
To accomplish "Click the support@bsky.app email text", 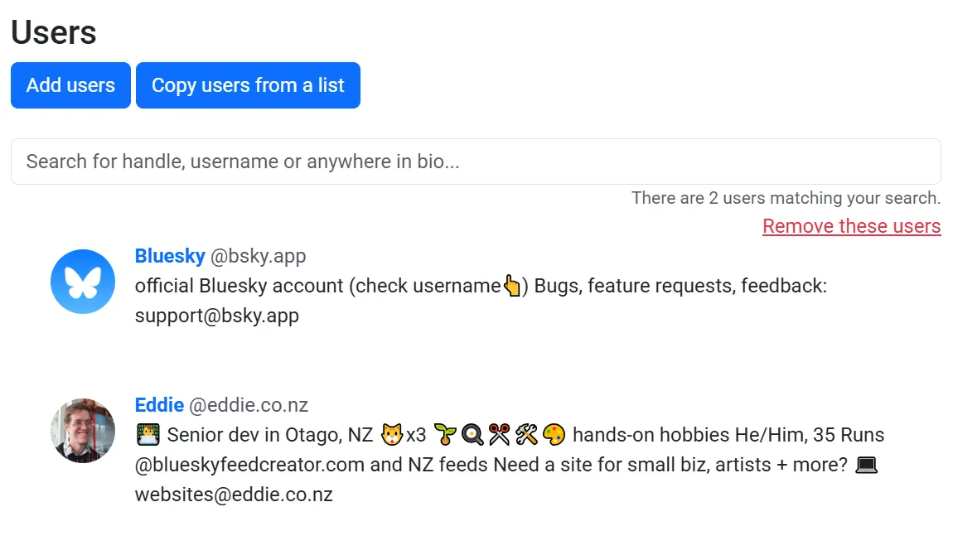I will [217, 316].
